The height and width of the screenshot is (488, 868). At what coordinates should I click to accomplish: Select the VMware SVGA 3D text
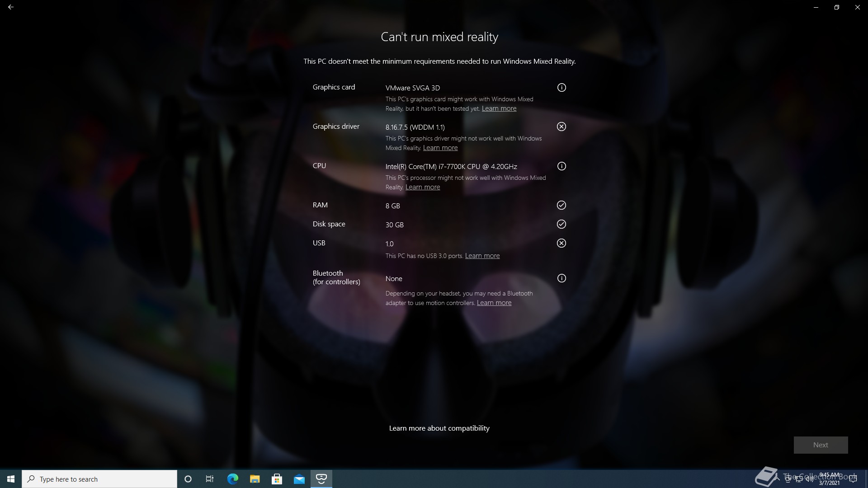click(x=413, y=88)
